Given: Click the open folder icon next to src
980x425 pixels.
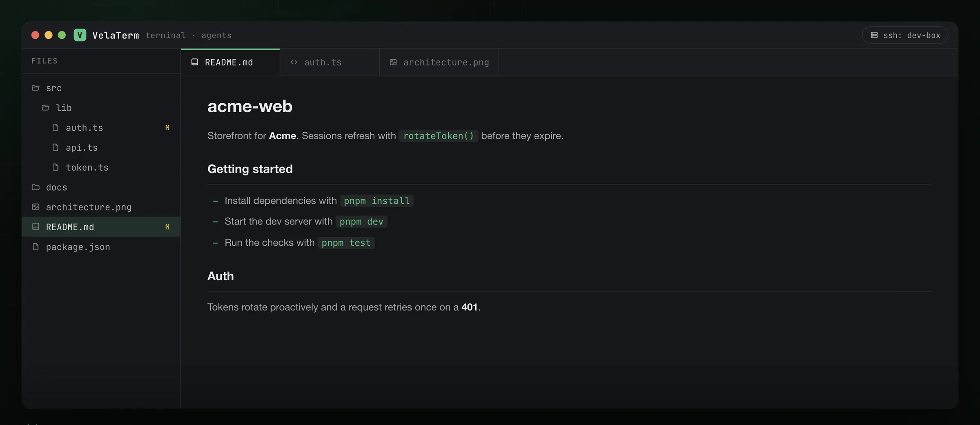Looking at the screenshot, I should [x=36, y=88].
